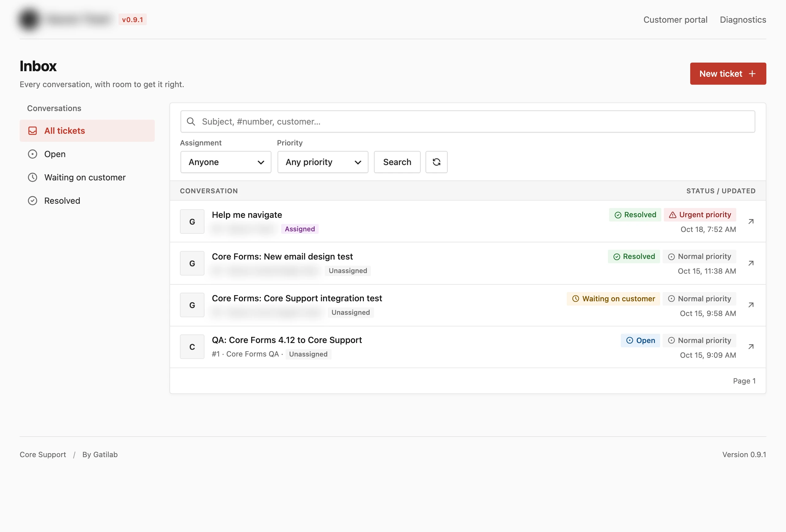This screenshot has width=786, height=532.
Task: Click Normal priority badge on QA ticket
Action: (699, 340)
